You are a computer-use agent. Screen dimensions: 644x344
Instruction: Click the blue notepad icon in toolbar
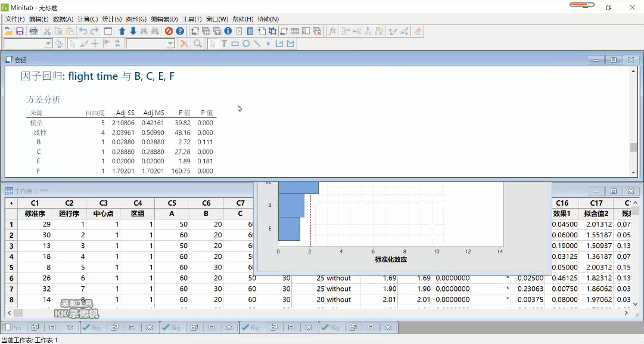[x=250, y=31]
